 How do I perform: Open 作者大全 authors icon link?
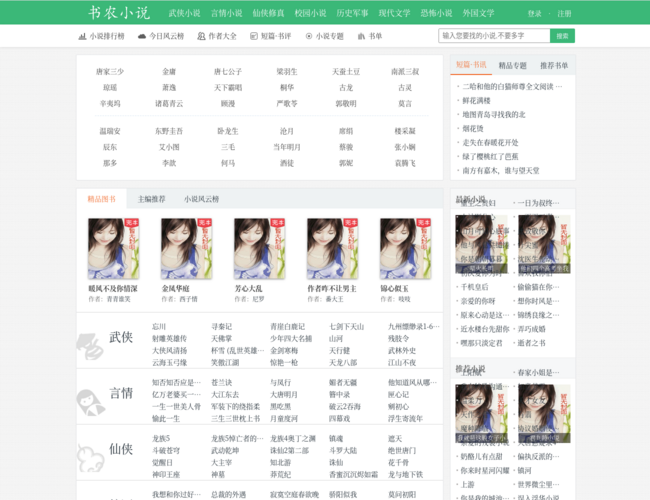(x=201, y=36)
